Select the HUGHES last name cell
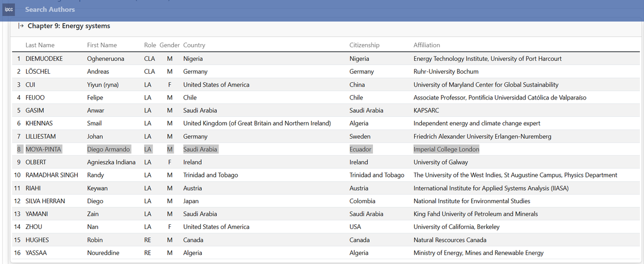The height and width of the screenshot is (264, 644). [37, 240]
